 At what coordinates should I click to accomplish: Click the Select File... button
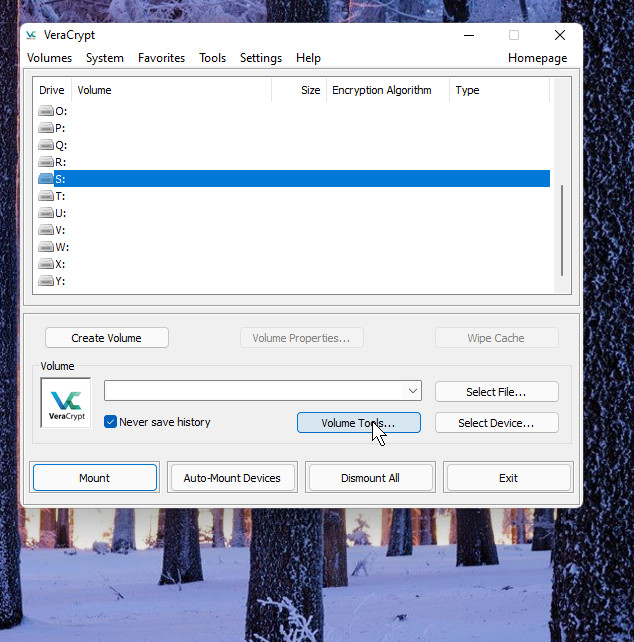pos(496,392)
